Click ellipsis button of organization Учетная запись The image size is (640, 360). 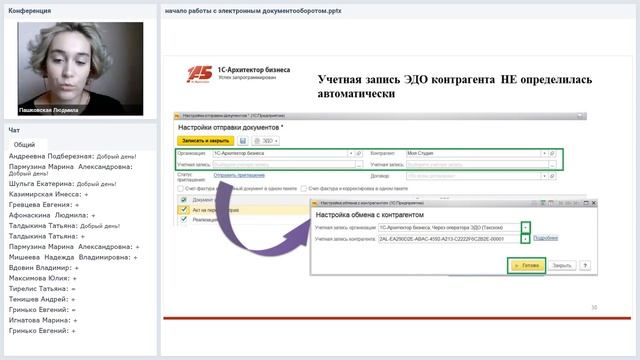click(x=359, y=164)
